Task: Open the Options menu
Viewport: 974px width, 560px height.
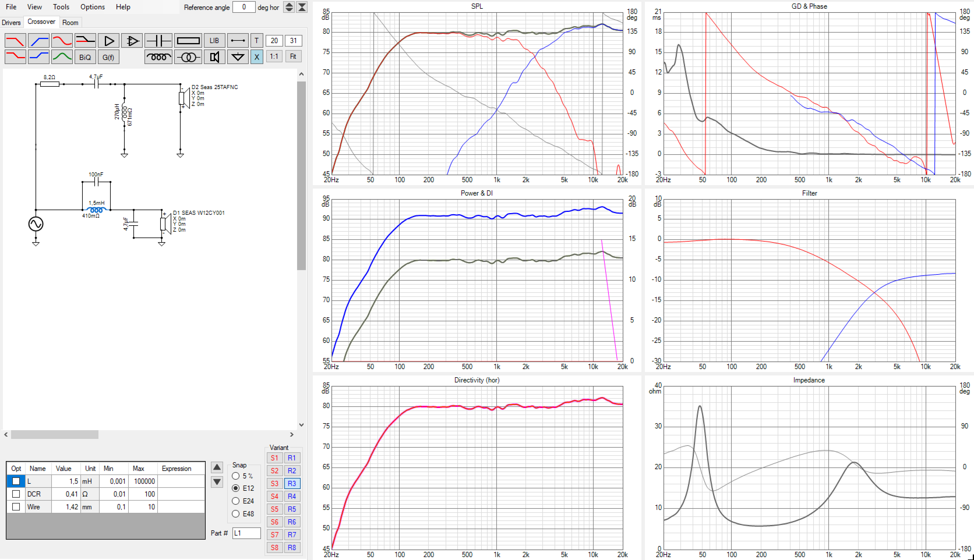Action: 92,7
